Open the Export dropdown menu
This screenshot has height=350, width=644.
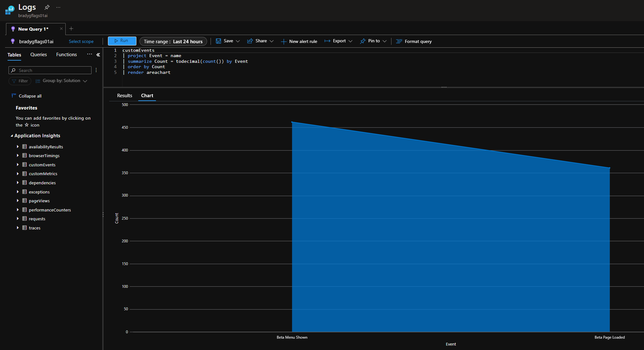coord(339,41)
